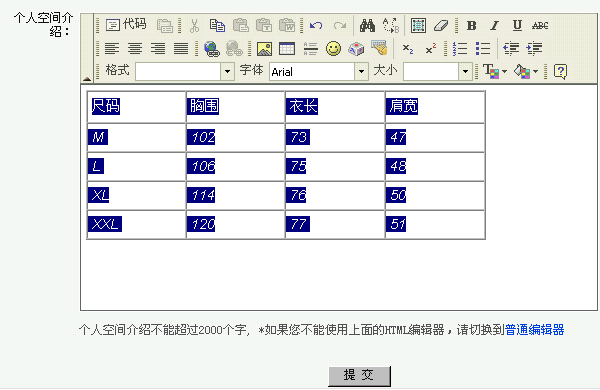
Task: Toggle bold formatting
Action: 471,26
